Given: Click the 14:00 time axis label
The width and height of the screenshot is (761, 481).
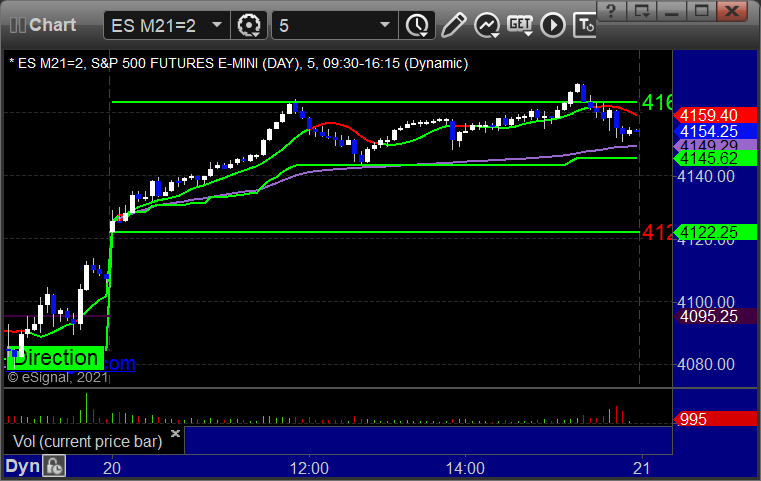Looking at the screenshot, I should tap(465, 468).
